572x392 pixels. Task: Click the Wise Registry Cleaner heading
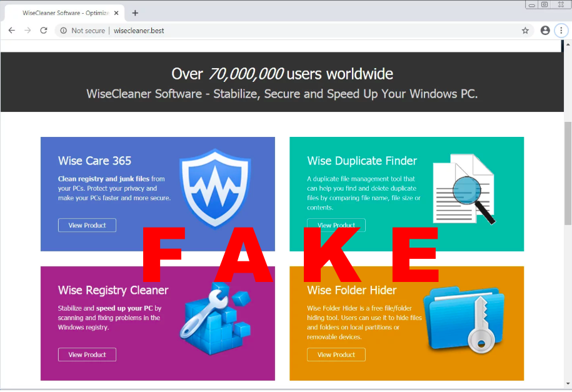coord(113,290)
